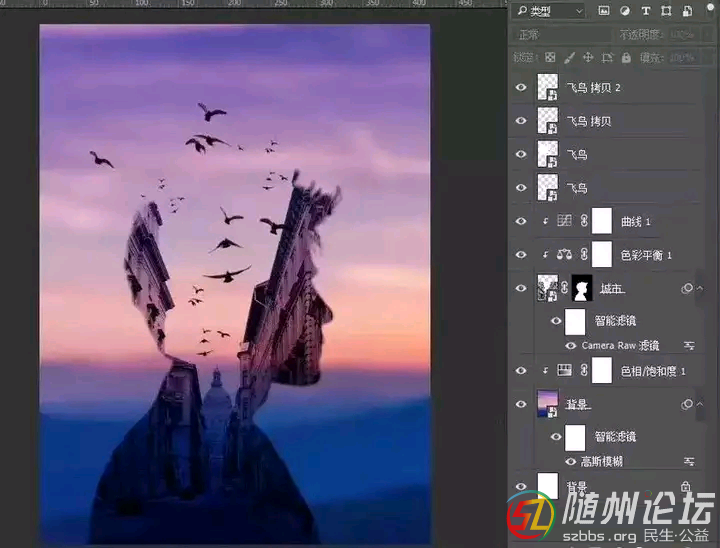Click the lock transparent pixels icon

(x=549, y=58)
